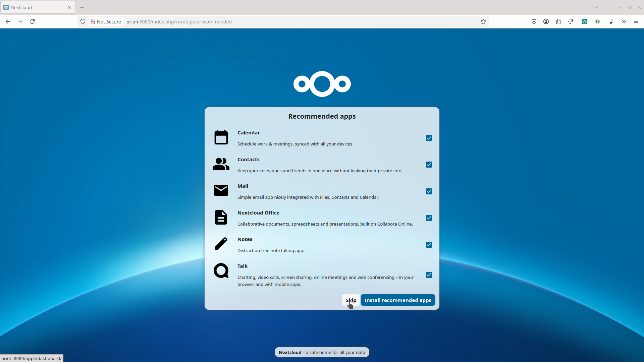Click 'Schedule work & meetings' description

[295, 144]
